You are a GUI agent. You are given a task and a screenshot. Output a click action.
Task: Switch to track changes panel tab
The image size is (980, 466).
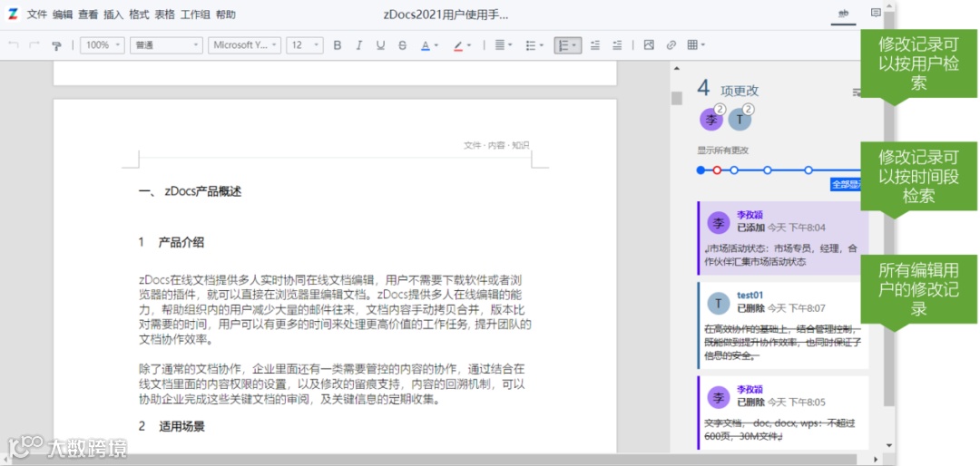click(x=843, y=14)
